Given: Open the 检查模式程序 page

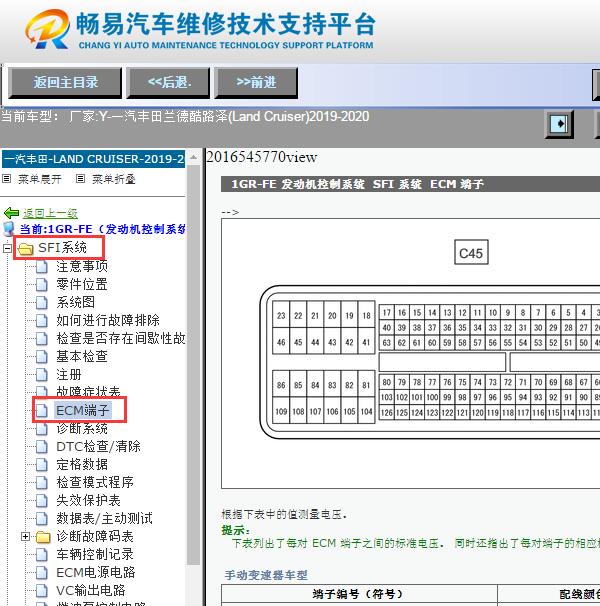Looking at the screenshot, I should [x=95, y=482].
